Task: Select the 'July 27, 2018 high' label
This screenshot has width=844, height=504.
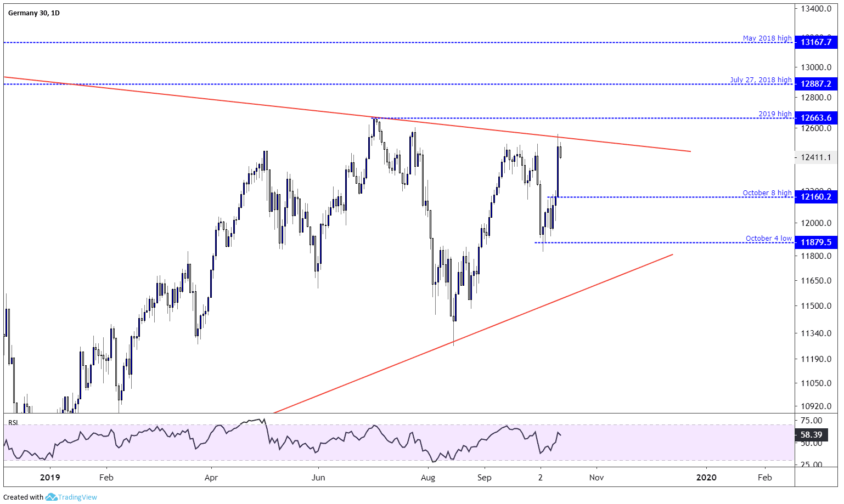Action: click(x=761, y=80)
